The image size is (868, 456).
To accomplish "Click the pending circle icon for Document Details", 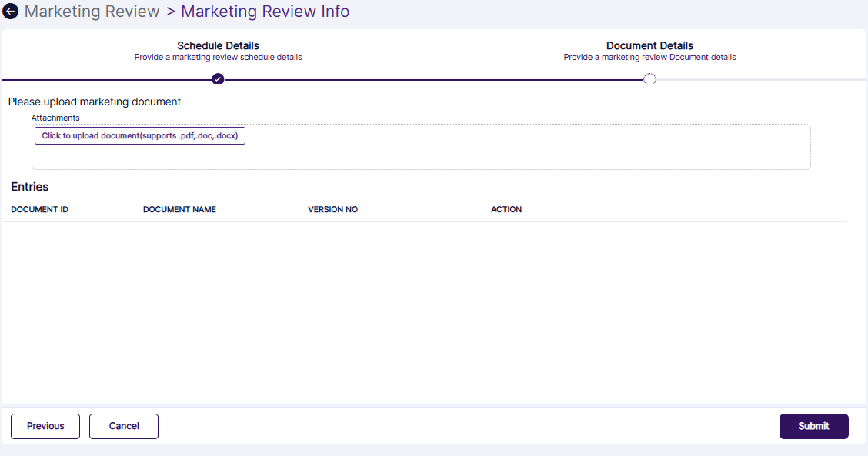I will click(649, 78).
